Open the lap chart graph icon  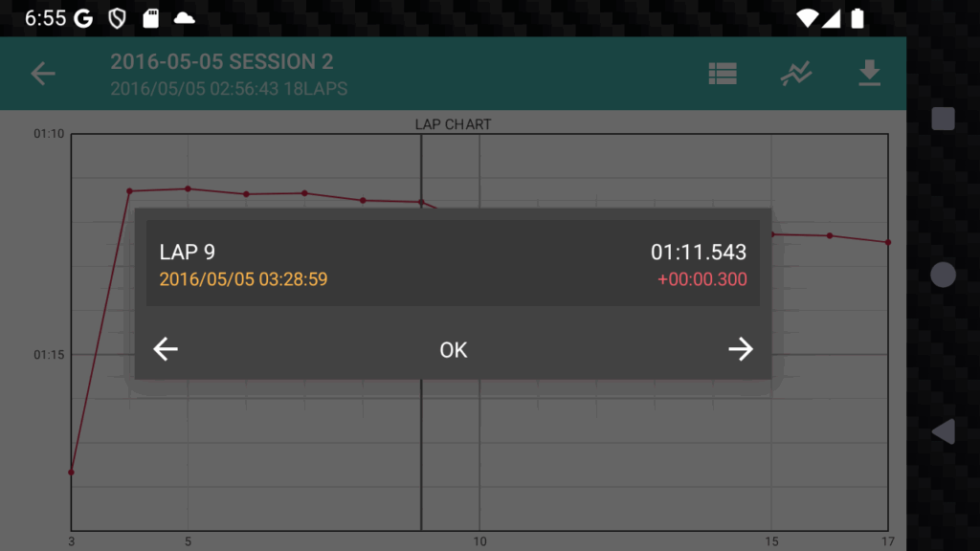tap(796, 74)
